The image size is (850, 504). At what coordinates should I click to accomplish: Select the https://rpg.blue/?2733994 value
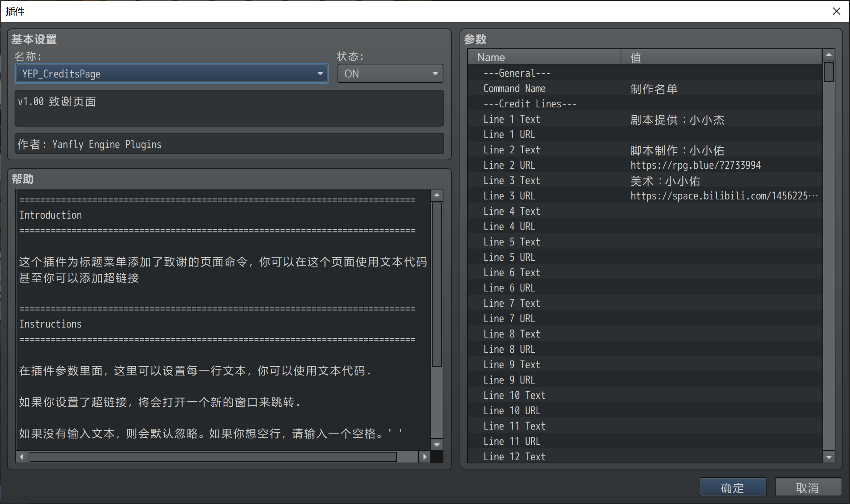click(x=695, y=165)
